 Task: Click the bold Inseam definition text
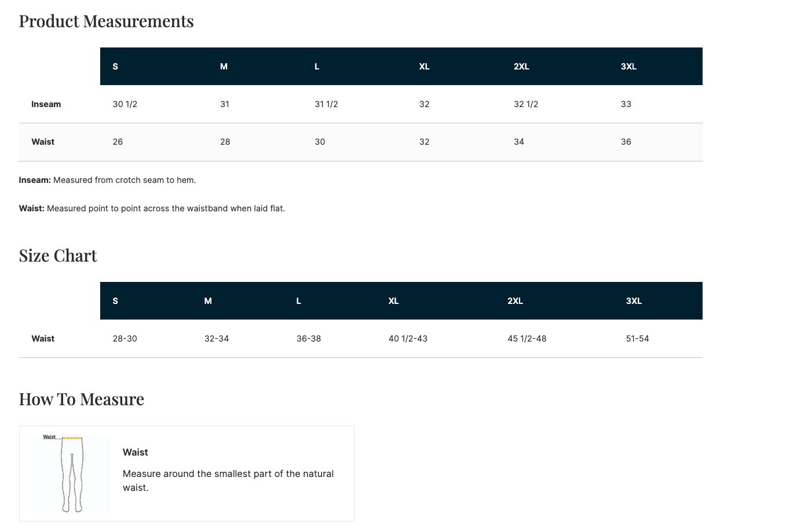tap(35, 180)
